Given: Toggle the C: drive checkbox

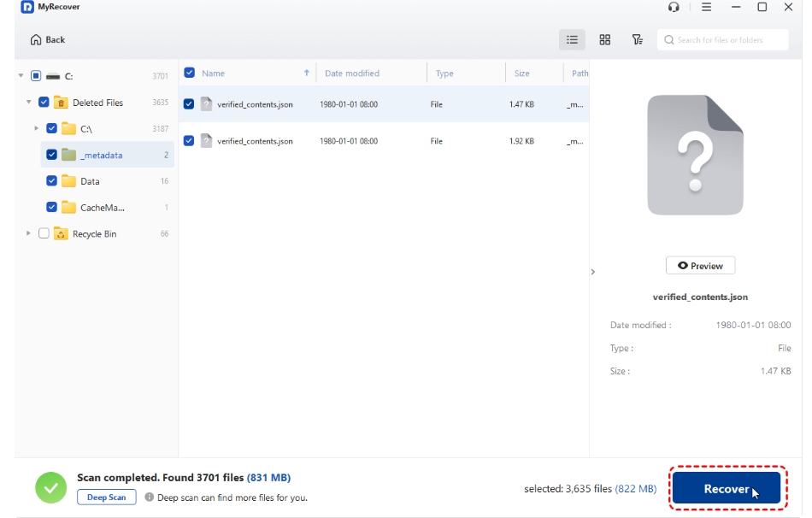Looking at the screenshot, I should pos(36,76).
